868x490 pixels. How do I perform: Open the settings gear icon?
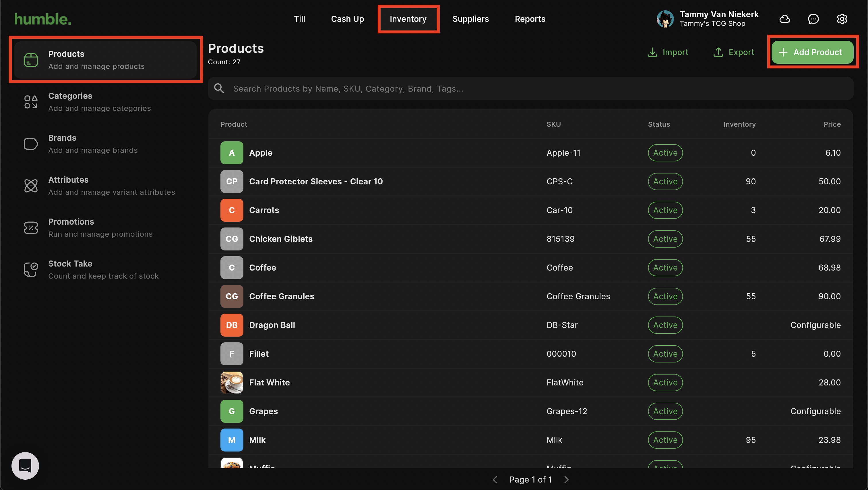842,19
